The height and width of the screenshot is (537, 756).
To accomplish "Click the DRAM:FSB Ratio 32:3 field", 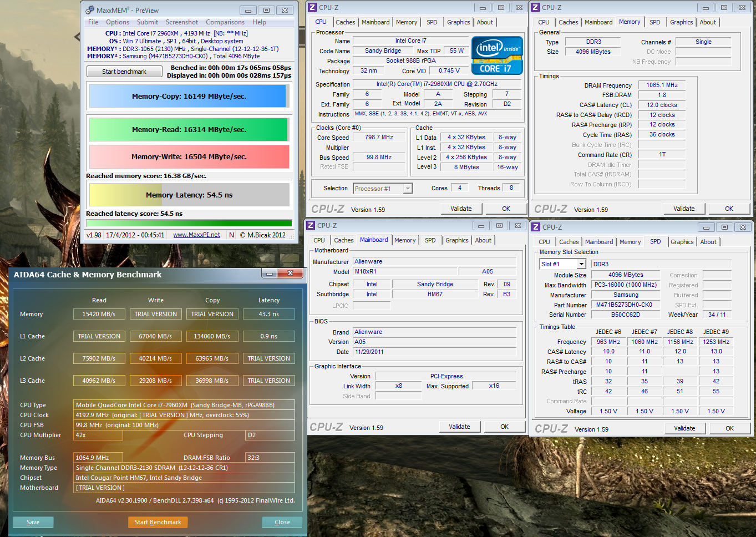I will point(270,458).
